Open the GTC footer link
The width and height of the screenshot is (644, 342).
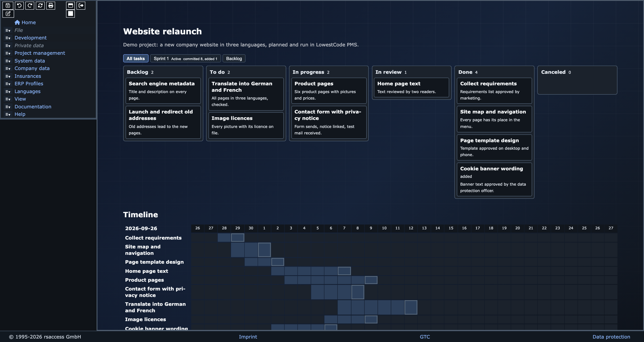click(425, 337)
